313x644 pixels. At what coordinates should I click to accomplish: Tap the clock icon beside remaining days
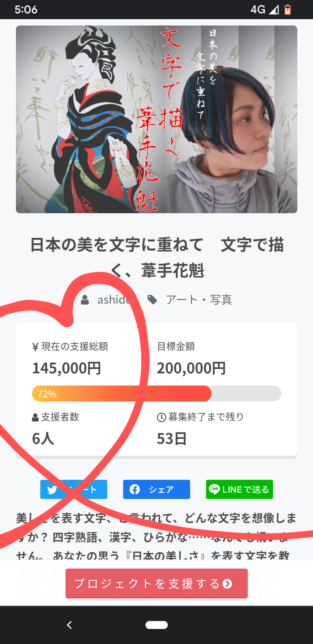(x=161, y=417)
